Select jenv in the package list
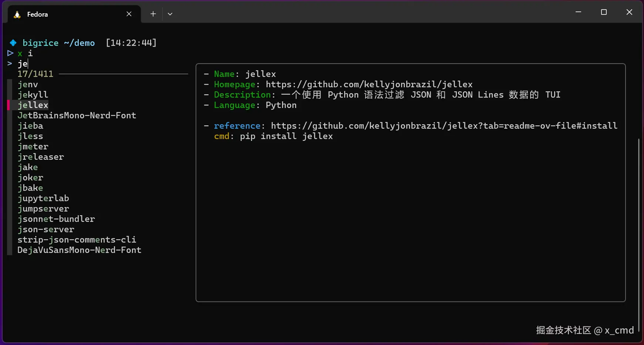 coord(28,85)
